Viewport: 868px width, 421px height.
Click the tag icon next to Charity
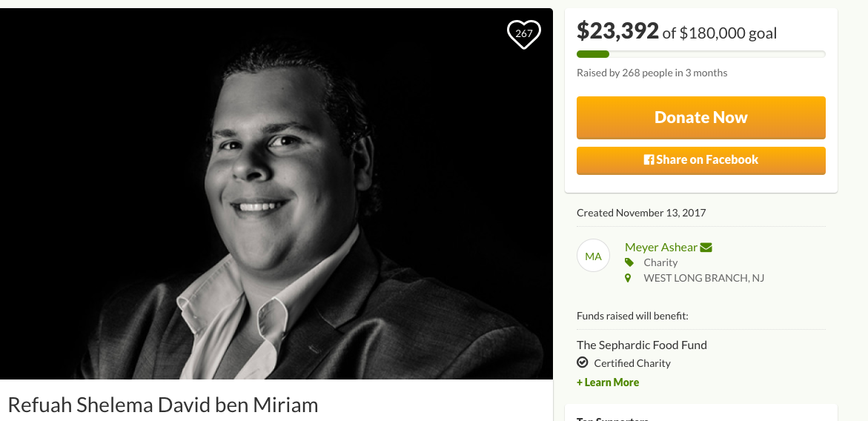pyautogui.click(x=629, y=262)
